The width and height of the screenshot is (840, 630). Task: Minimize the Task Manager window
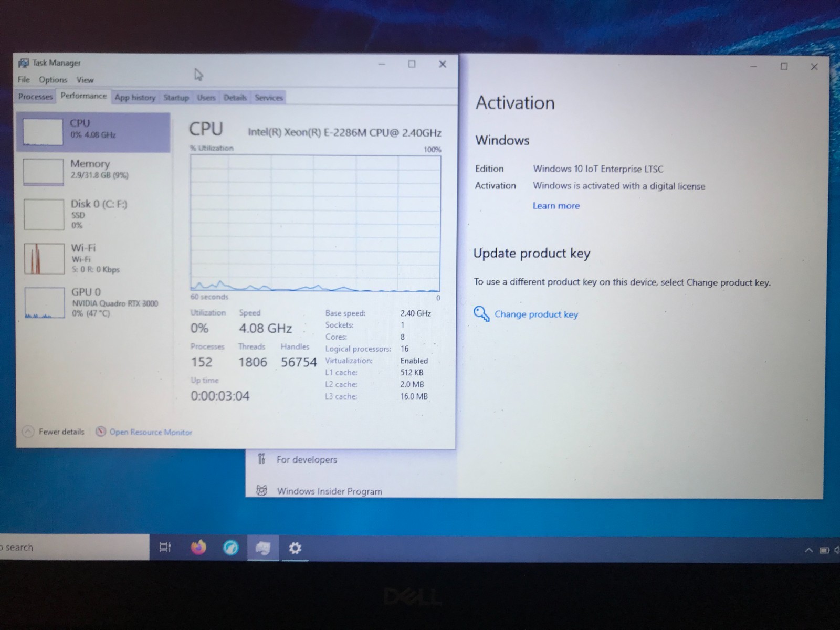click(x=382, y=64)
